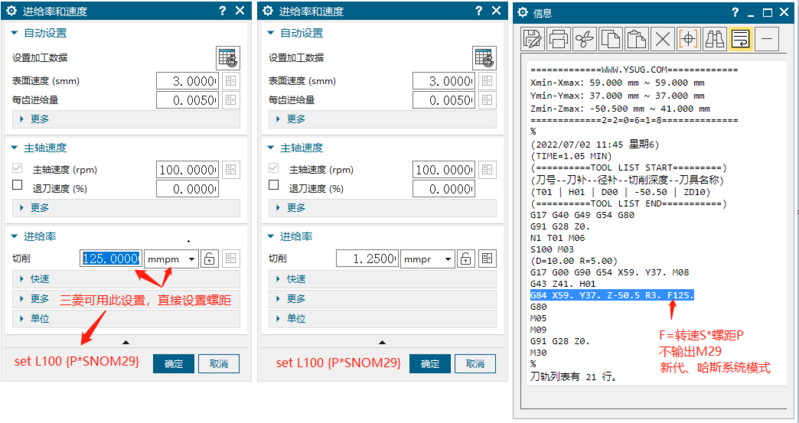Viewport: 799px width, 423px height.
Task: Click calculator icon beside 主轴速度 in middle dialog
Action: (487, 170)
